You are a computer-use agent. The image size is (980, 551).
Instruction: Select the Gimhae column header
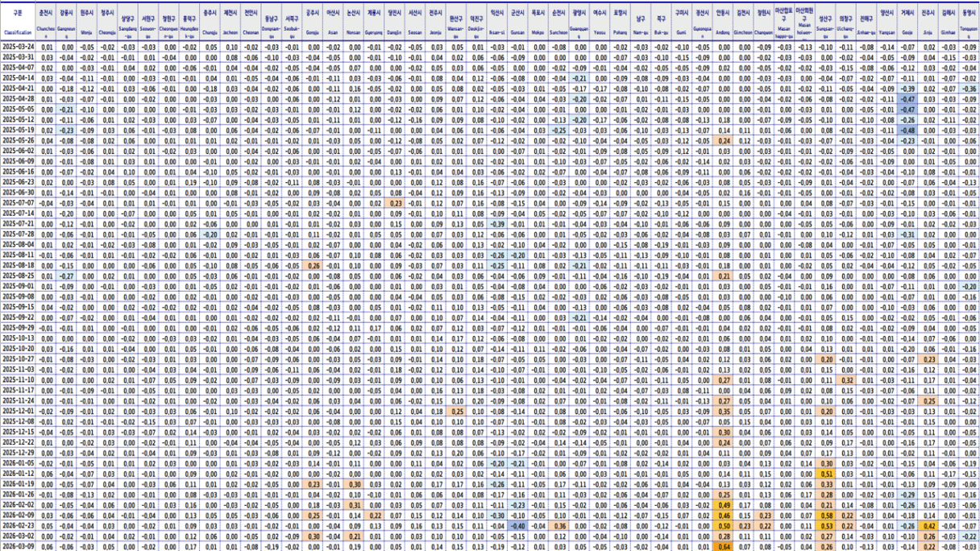pos(949,23)
